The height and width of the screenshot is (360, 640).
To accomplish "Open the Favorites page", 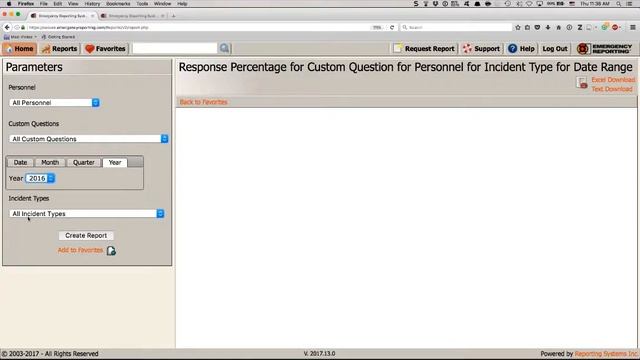I will point(105,49).
